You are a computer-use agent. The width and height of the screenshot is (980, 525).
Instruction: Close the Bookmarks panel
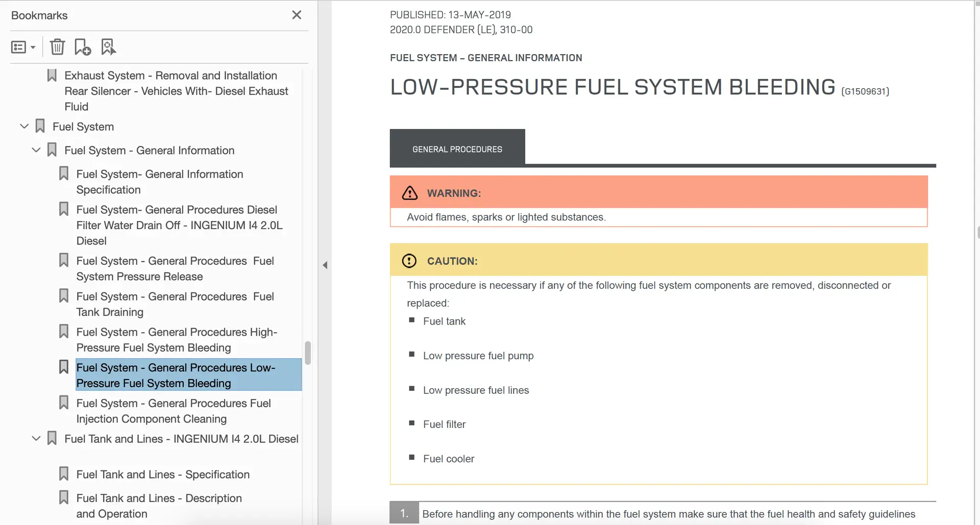[x=297, y=15]
